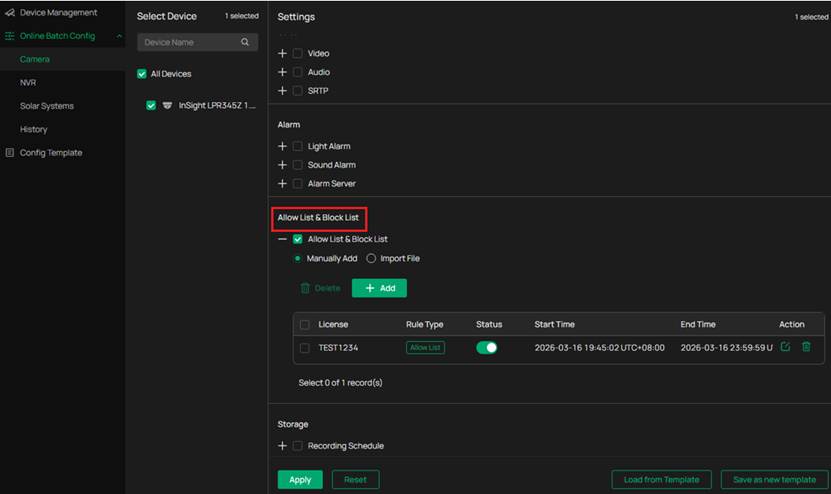Image resolution: width=831 pixels, height=494 pixels.
Task: Open the NVR menu item
Action: pos(28,83)
